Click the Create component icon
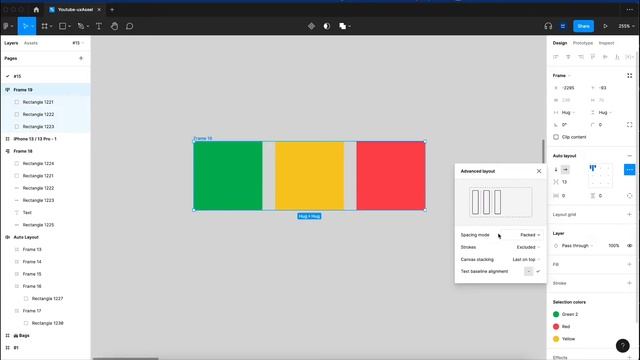The image size is (640, 360). click(x=311, y=26)
